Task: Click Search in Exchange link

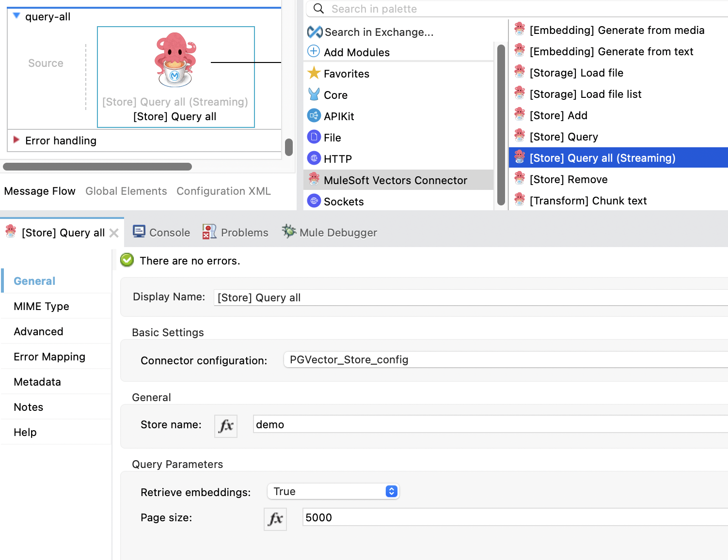Action: [x=379, y=32]
